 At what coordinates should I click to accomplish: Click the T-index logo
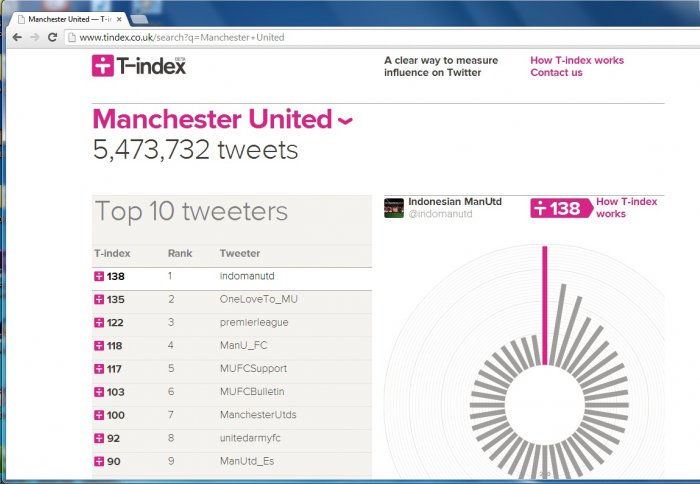(x=139, y=66)
